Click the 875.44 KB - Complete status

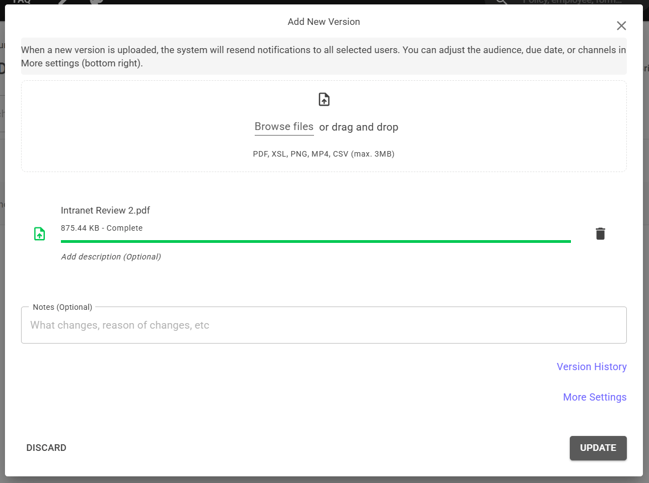click(102, 228)
